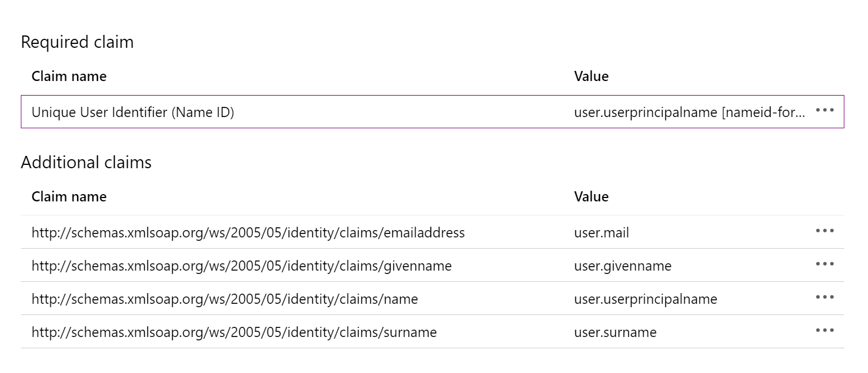Click the user.mail value

(x=601, y=232)
